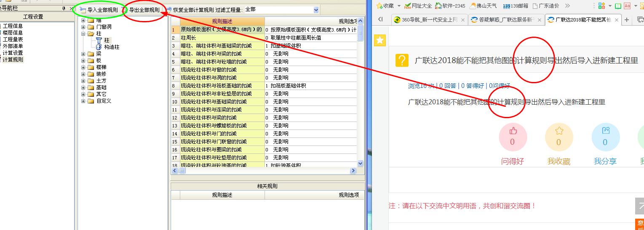Select 楼层信息 in navigation list

[x=13, y=33]
